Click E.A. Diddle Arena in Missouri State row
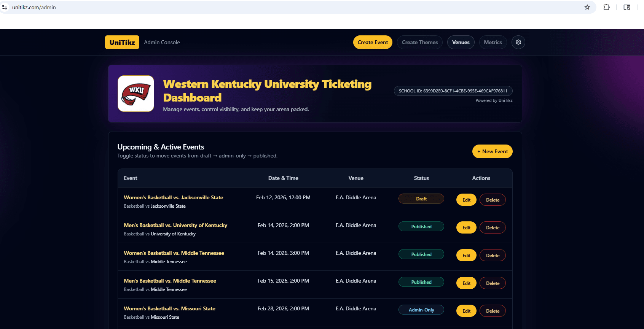 (356, 308)
